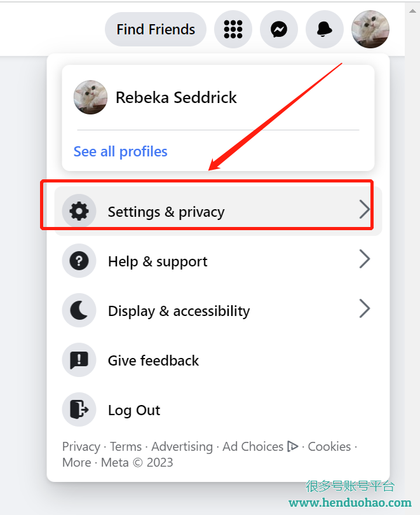The width and height of the screenshot is (420, 515).
Task: Expand the Help & support chevron
Action: pos(365,259)
